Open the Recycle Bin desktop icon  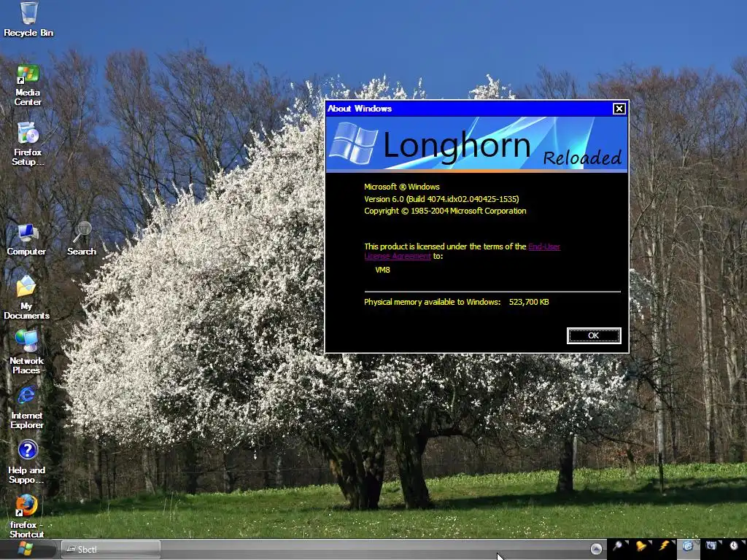(x=28, y=19)
